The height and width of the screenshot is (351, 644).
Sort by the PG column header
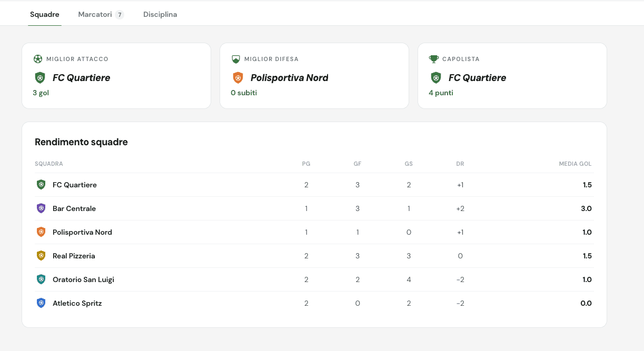coord(306,164)
